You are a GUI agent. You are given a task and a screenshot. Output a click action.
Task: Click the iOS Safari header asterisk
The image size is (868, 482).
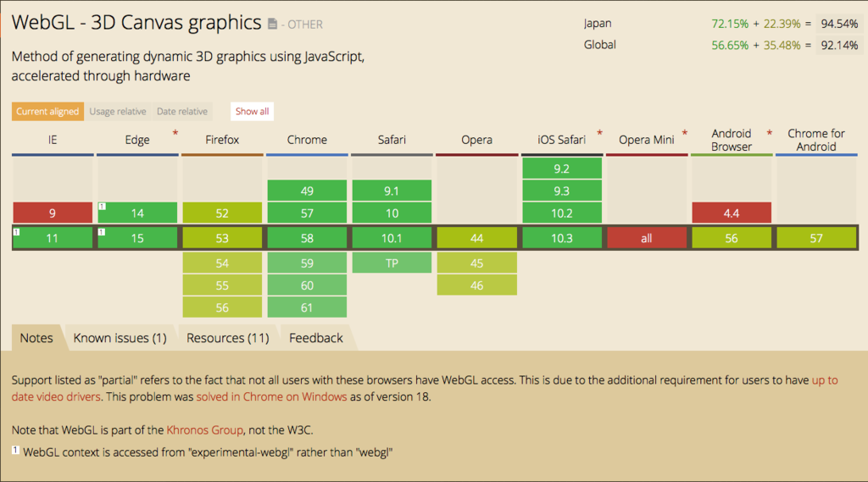point(599,133)
